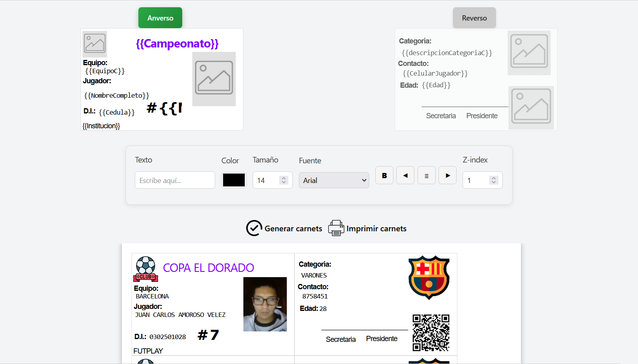The image size is (638, 364).
Task: Switch to the Reverso side
Action: pos(474,18)
